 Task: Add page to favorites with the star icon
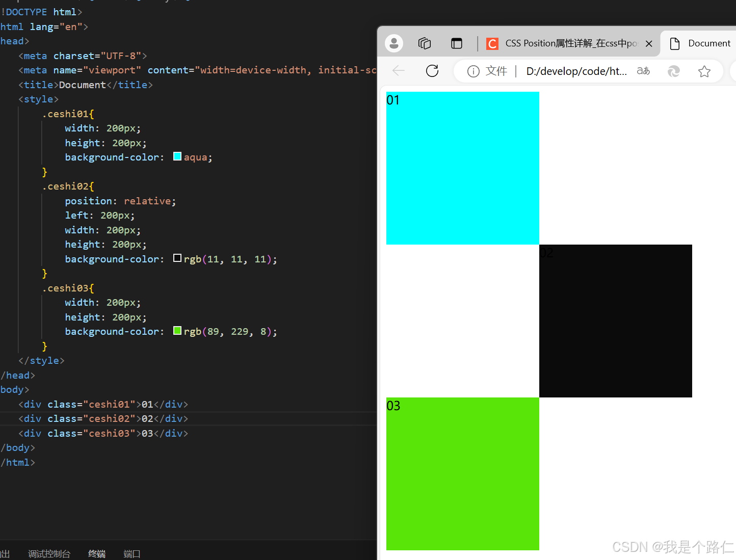(704, 71)
